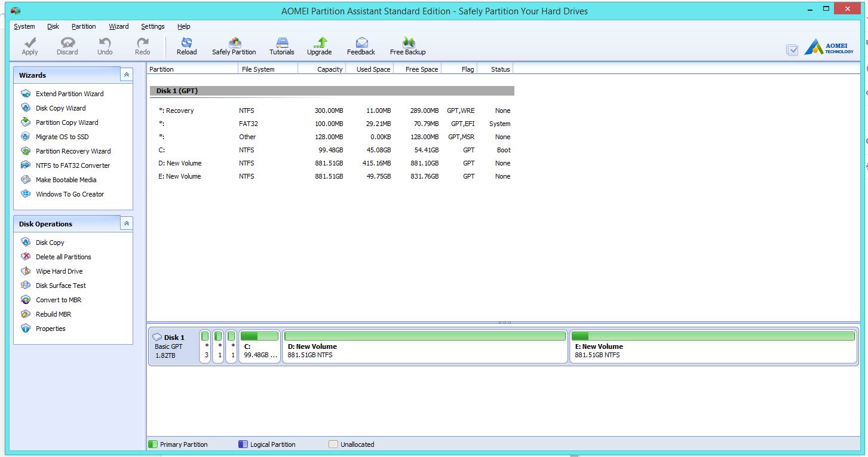Open the Tutorials toolbar item
Screen dimensions: 868x457
point(282,46)
